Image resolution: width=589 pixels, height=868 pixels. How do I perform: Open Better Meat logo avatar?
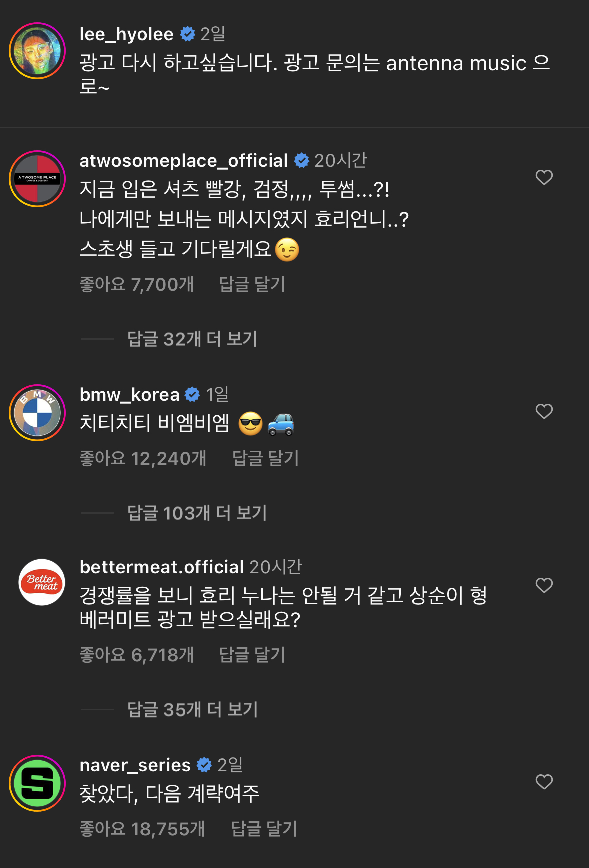click(42, 582)
